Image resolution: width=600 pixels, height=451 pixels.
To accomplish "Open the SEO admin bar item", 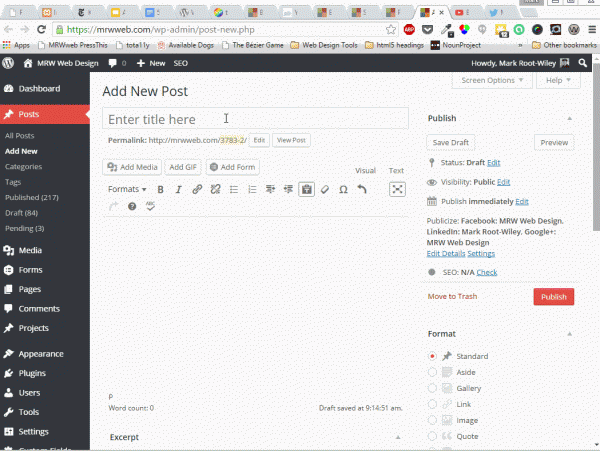I will (181, 63).
